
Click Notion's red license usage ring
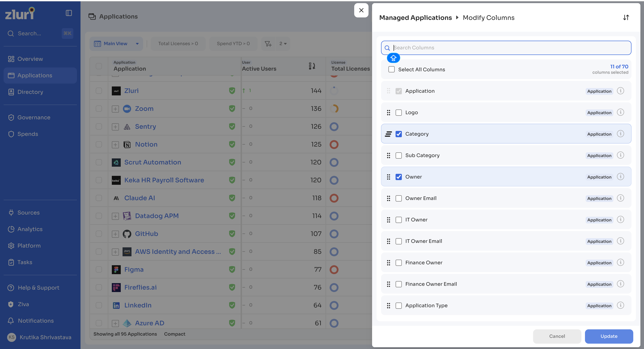(x=334, y=145)
